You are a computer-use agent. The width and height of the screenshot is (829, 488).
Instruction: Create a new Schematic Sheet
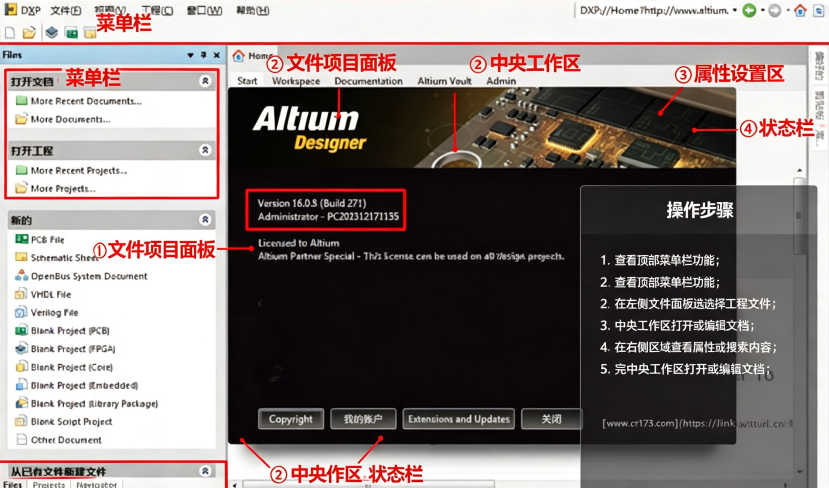pyautogui.click(x=57, y=257)
